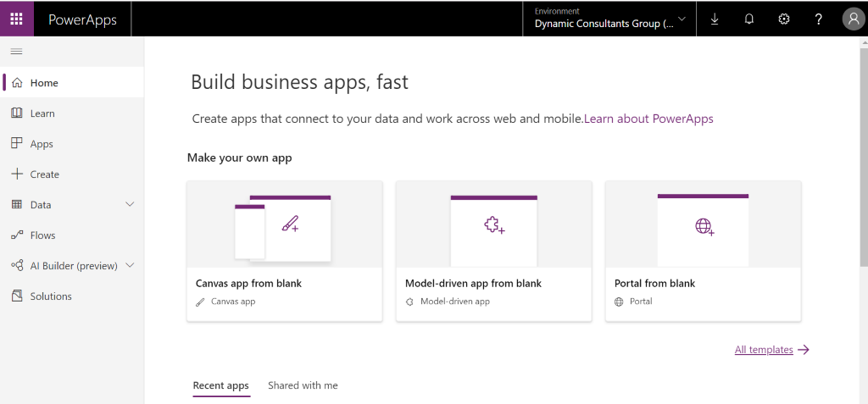Open Flows in the left navigation
Image resolution: width=868 pixels, height=404 pixels.
click(x=72, y=235)
